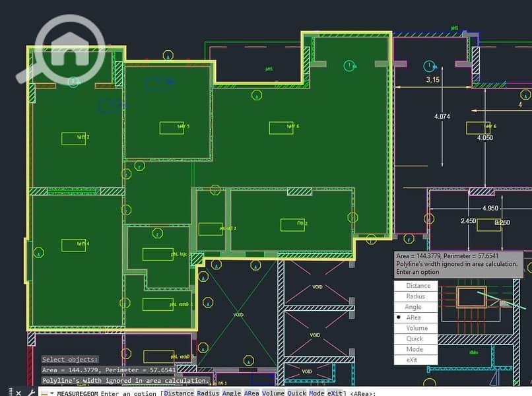The width and height of the screenshot is (532, 396).
Task: Close the command line with X icon
Action: 18,393
